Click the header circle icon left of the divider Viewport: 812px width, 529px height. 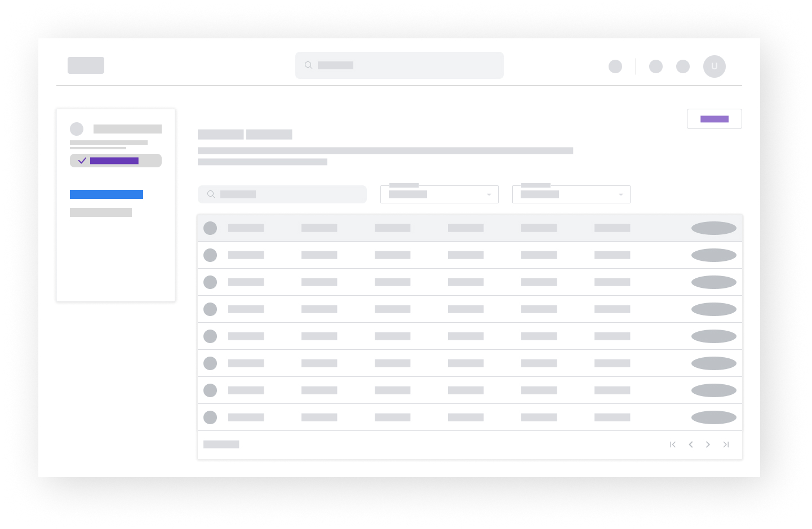615,66
